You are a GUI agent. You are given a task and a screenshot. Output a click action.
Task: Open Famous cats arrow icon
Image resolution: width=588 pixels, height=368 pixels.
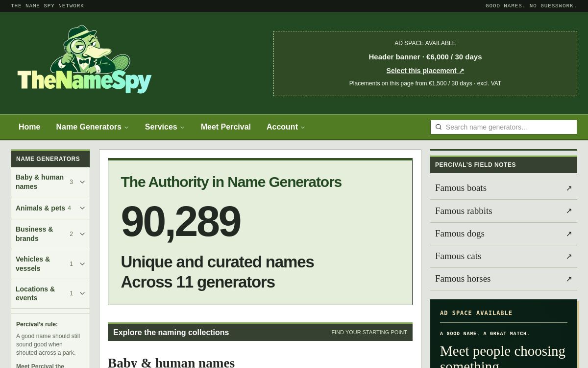569,256
